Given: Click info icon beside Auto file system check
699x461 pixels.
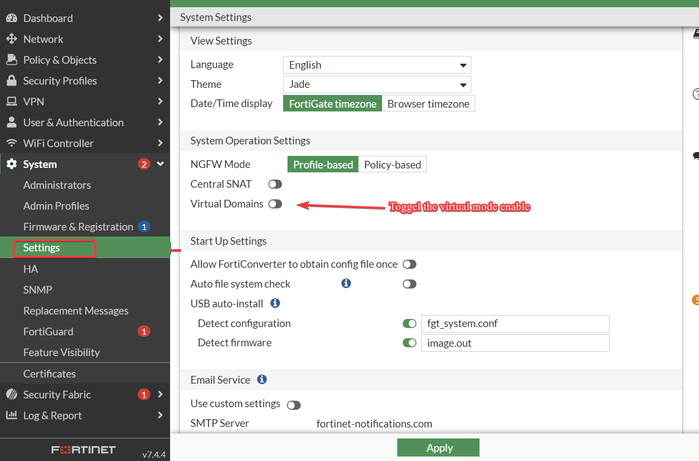Looking at the screenshot, I should click(x=346, y=283).
